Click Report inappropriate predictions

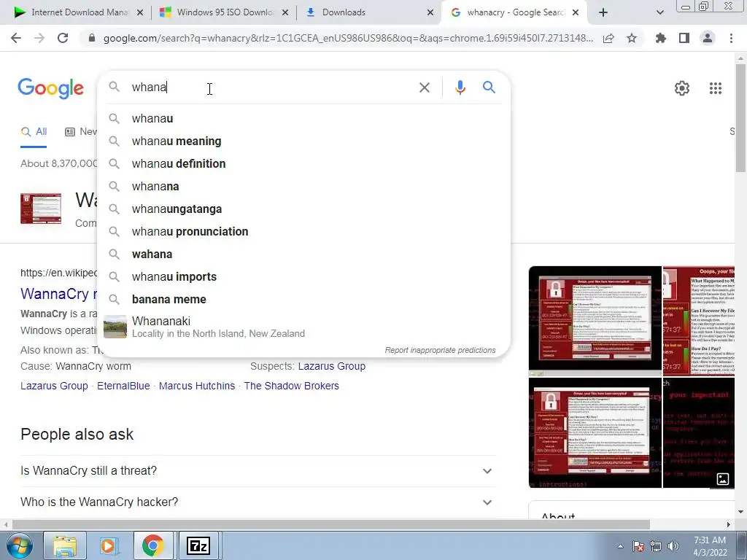pos(440,350)
